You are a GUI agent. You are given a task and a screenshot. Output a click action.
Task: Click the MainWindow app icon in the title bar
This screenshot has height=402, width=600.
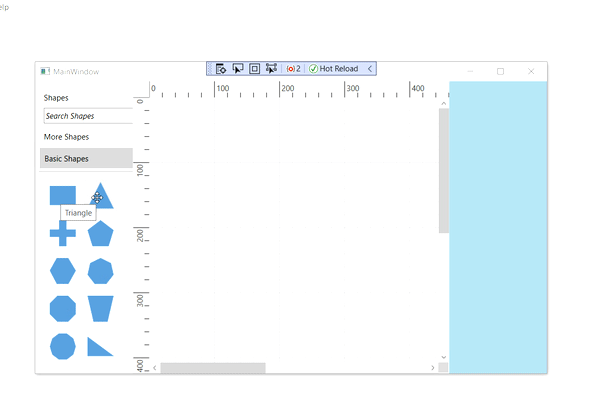pyautogui.click(x=45, y=72)
